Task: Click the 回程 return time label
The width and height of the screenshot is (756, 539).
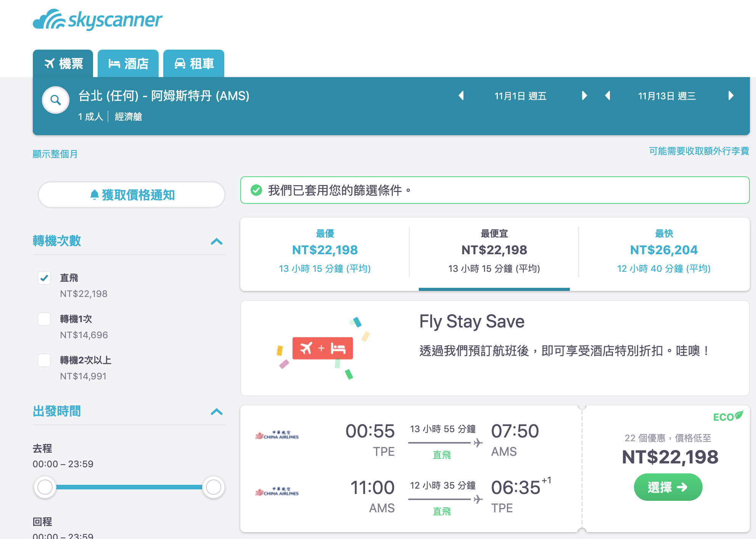Action: 42,522
